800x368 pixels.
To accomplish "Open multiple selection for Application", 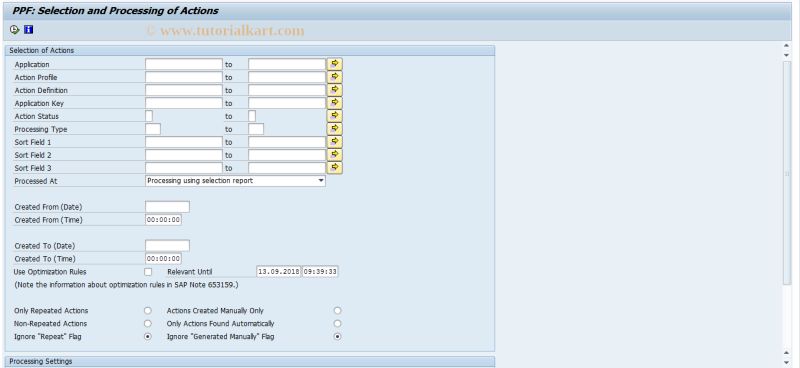I will coord(335,64).
